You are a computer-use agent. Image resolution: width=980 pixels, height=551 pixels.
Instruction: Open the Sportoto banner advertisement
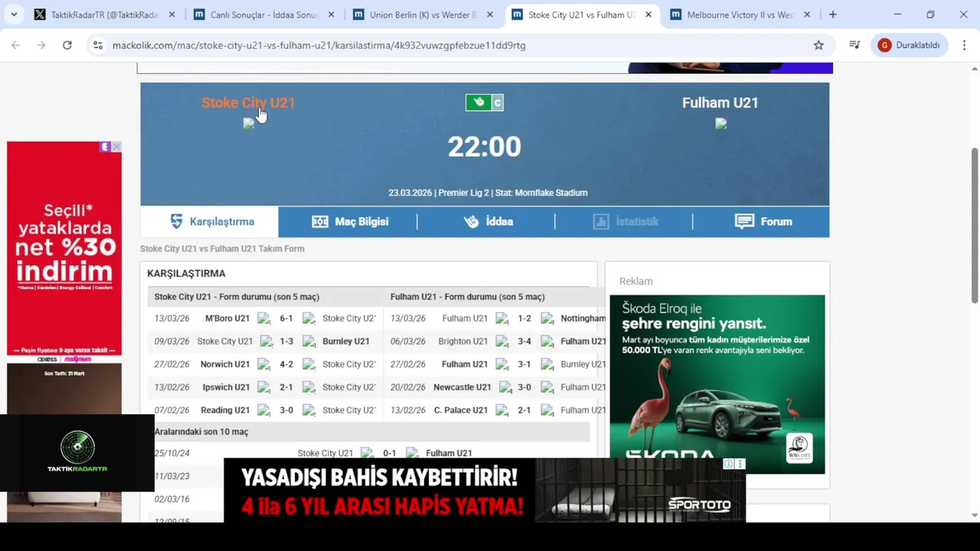pyautogui.click(x=485, y=491)
